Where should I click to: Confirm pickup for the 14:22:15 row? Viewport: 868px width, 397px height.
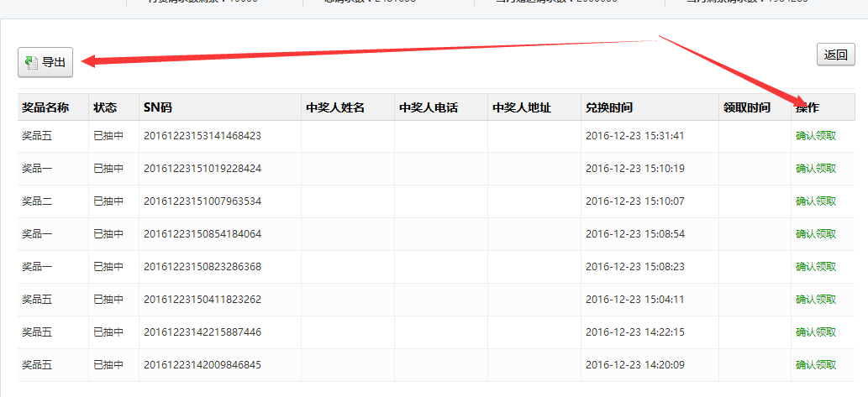coord(815,332)
